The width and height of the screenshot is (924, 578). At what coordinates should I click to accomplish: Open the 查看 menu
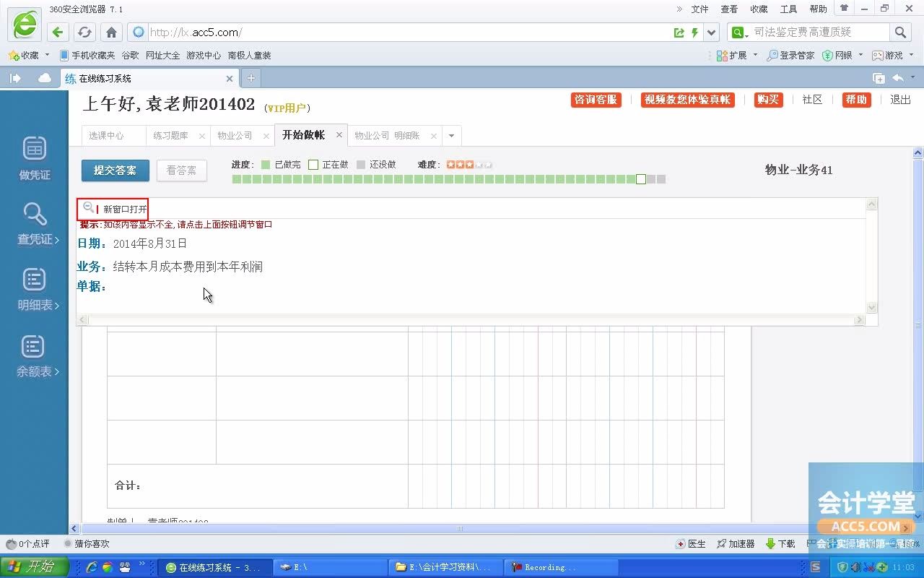point(729,9)
